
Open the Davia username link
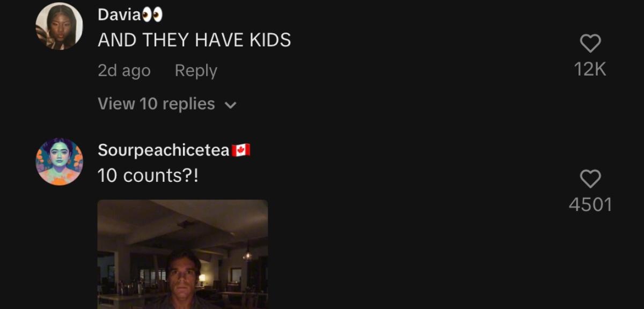(x=119, y=15)
